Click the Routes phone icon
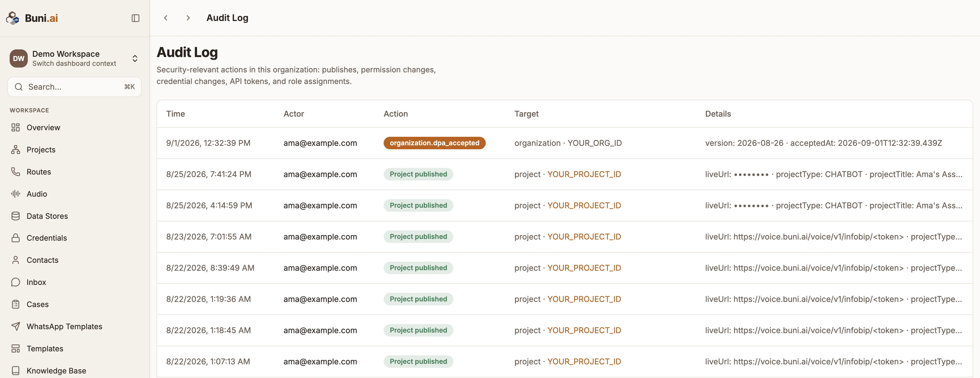980x378 pixels. (x=16, y=172)
